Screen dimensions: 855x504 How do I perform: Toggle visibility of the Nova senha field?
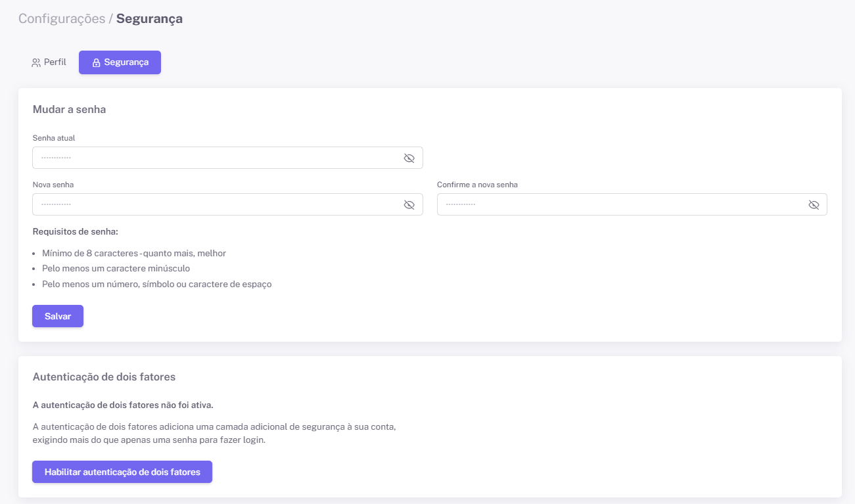[x=409, y=205]
